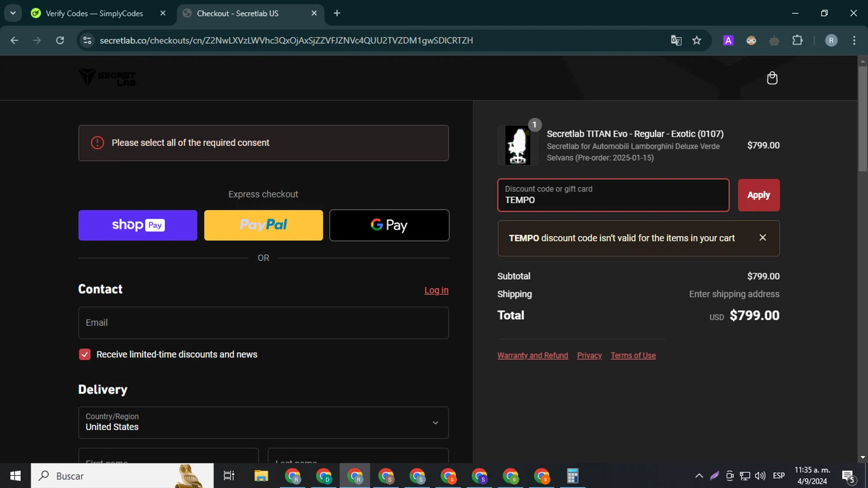Follow the Log in link
The height and width of the screenshot is (488, 868).
[x=436, y=291]
